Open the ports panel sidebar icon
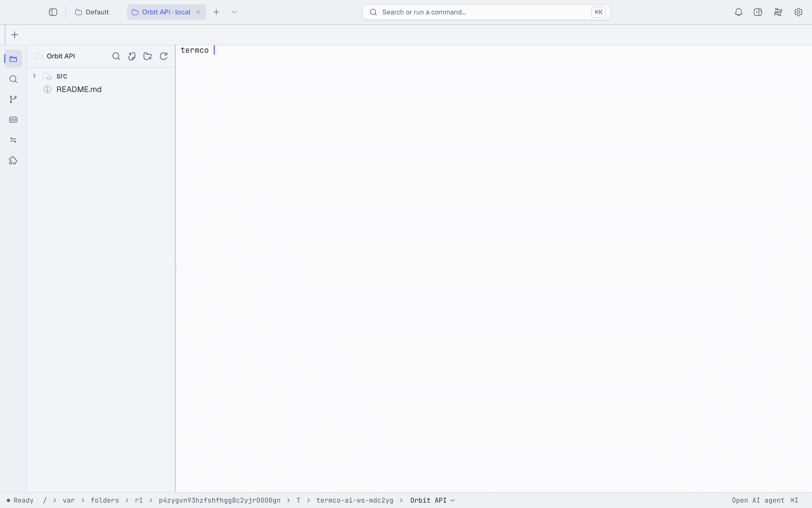The height and width of the screenshot is (508, 812). coord(14,120)
